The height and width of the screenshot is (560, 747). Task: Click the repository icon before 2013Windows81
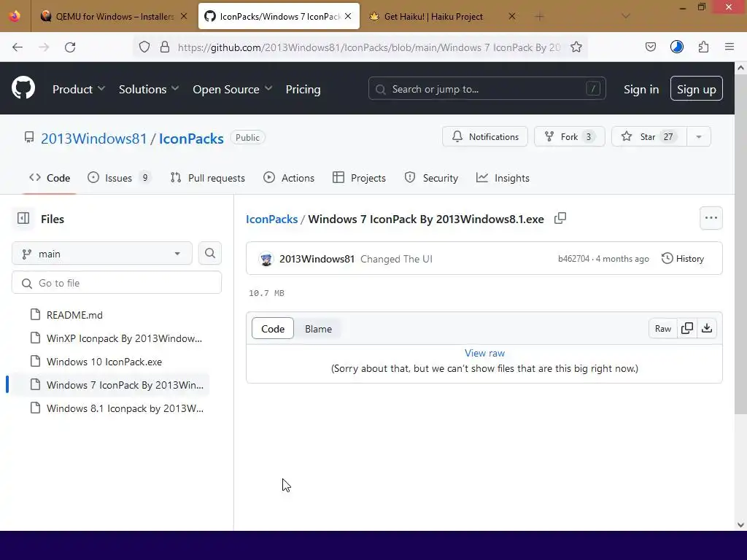pos(29,138)
